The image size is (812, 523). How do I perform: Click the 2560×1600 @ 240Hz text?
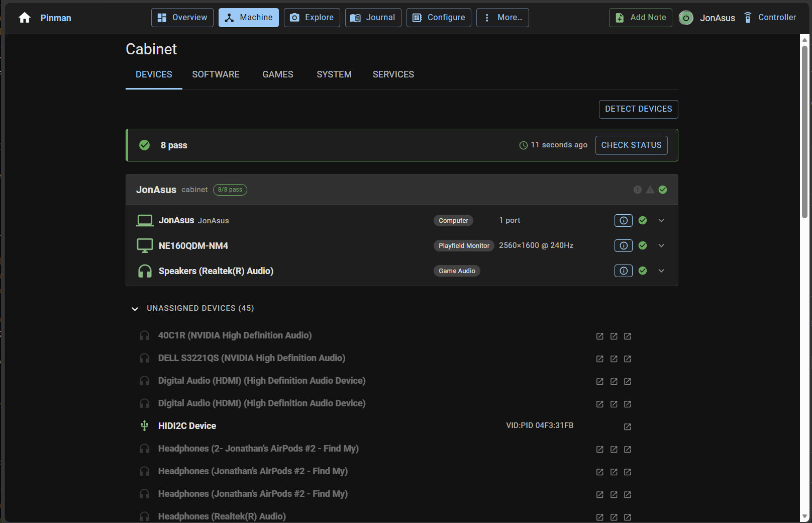[536, 245]
